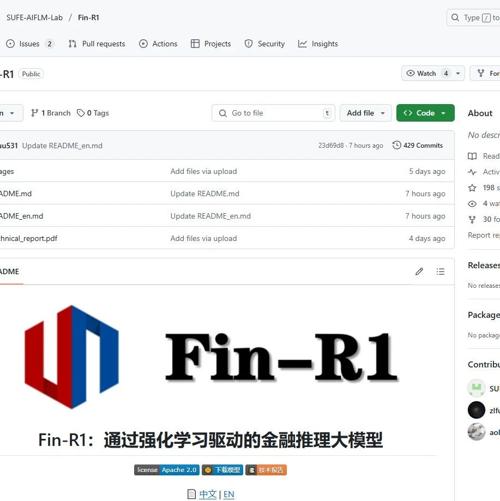Expand the Watch notifications dropdown arrow
This screenshot has width=500, height=501.
[x=458, y=73]
